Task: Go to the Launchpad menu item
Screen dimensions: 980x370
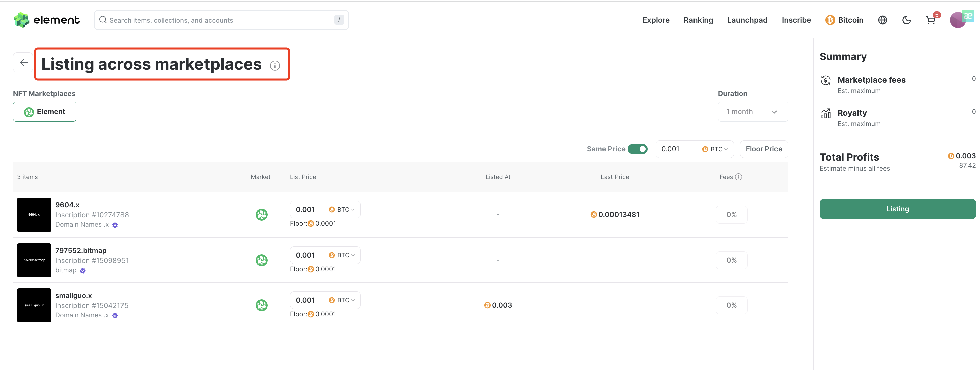Action: 747,20
